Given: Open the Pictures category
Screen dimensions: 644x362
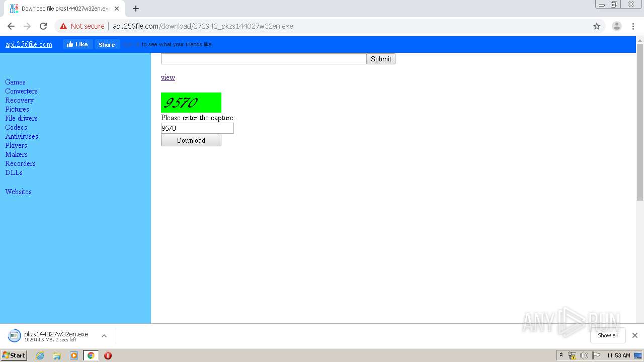Looking at the screenshot, I should [17, 109].
